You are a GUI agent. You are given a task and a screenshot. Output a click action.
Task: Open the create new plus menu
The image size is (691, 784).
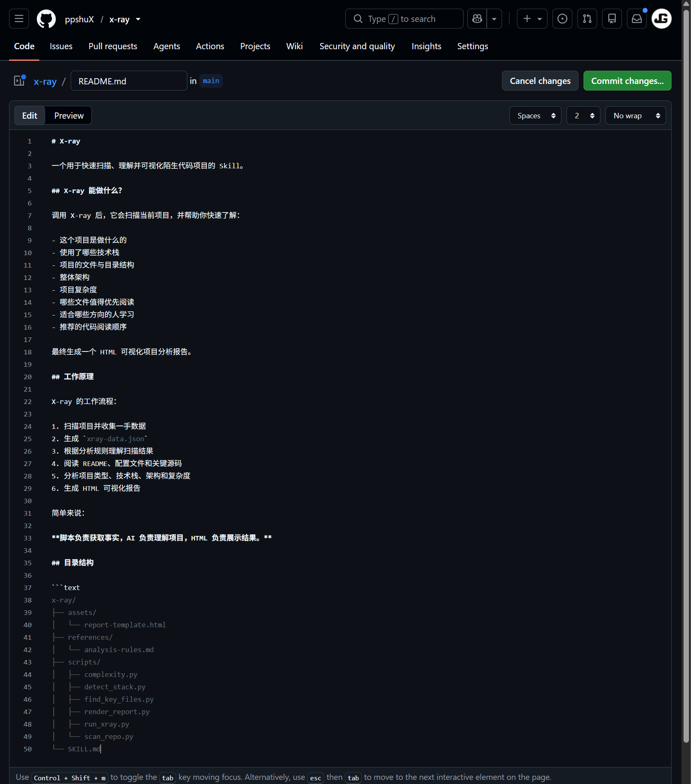(x=532, y=19)
